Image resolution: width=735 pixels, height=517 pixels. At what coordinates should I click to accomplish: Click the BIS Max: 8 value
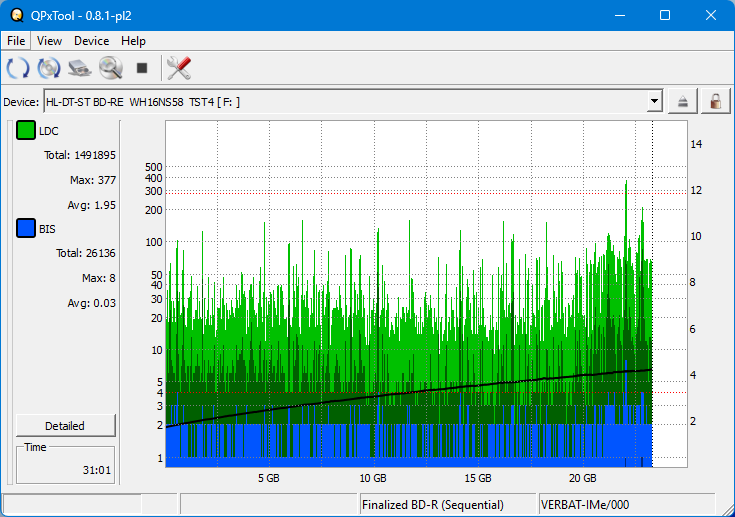98,278
